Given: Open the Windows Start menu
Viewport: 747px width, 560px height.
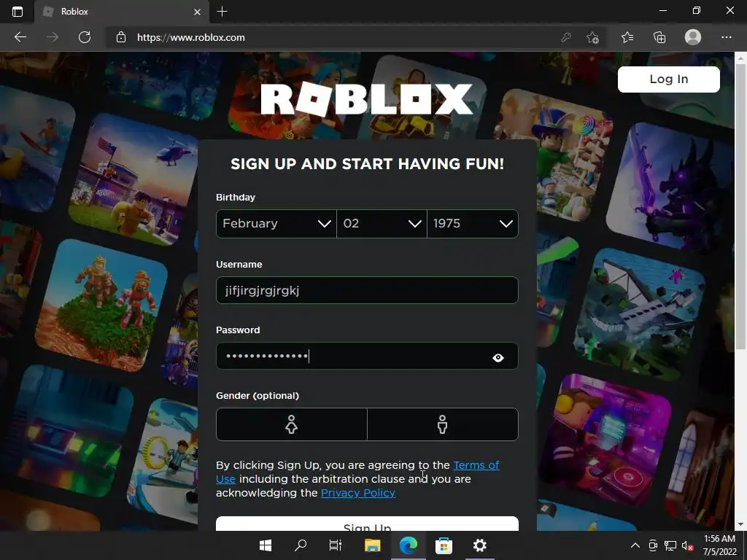Looking at the screenshot, I should pos(265,545).
